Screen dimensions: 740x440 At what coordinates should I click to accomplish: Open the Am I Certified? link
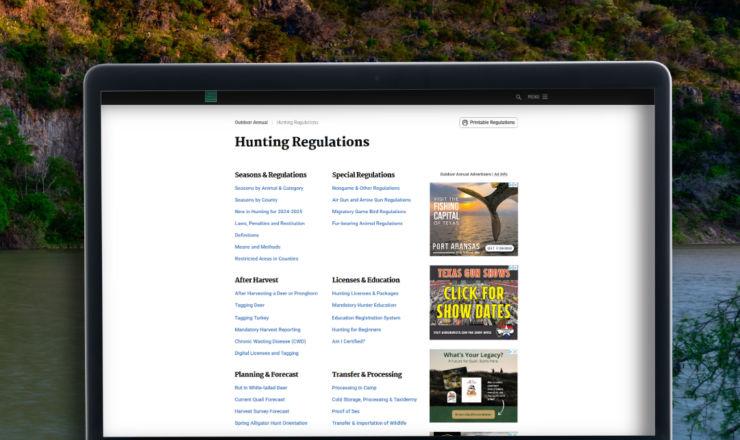coord(348,341)
